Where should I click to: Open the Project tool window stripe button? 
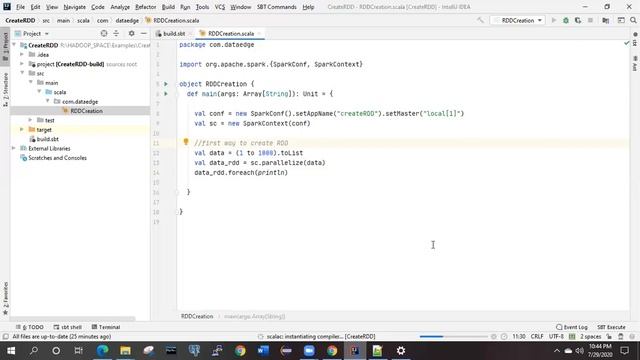tap(5, 46)
